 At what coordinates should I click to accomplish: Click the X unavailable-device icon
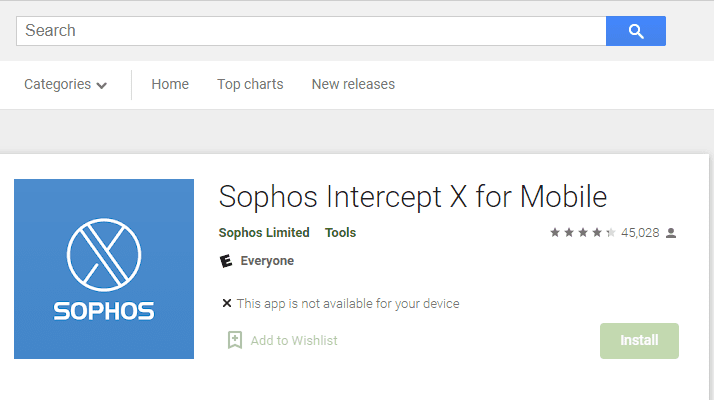coord(227,303)
